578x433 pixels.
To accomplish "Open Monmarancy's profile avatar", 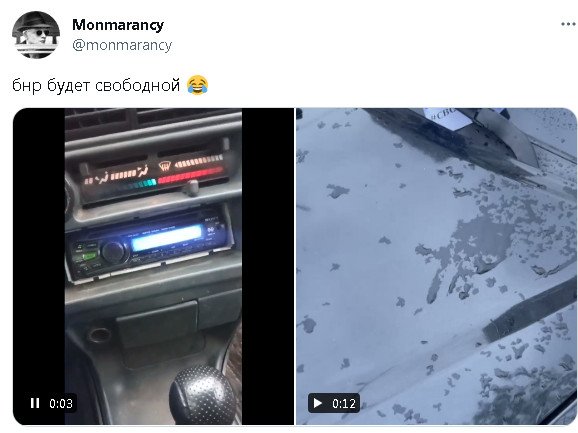I will 36,35.
